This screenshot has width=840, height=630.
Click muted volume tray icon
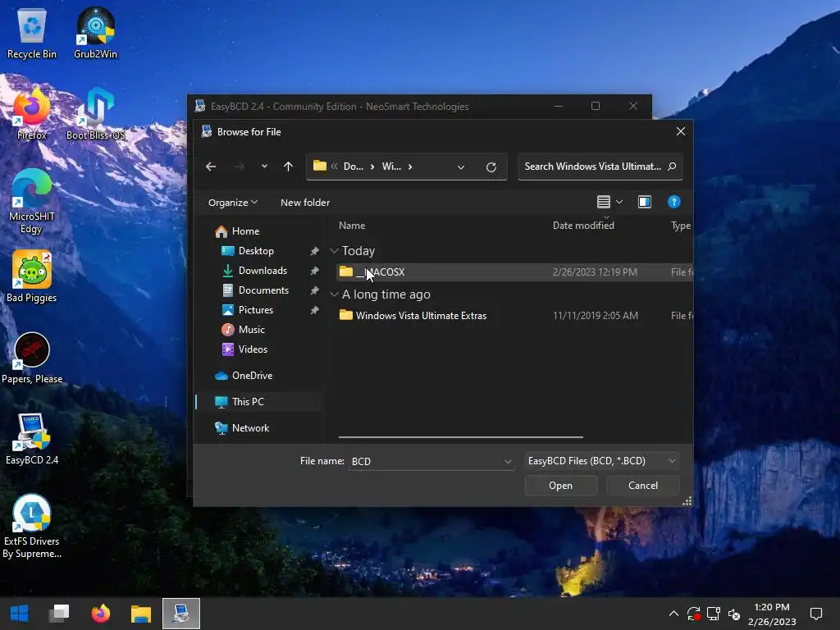[x=734, y=614]
